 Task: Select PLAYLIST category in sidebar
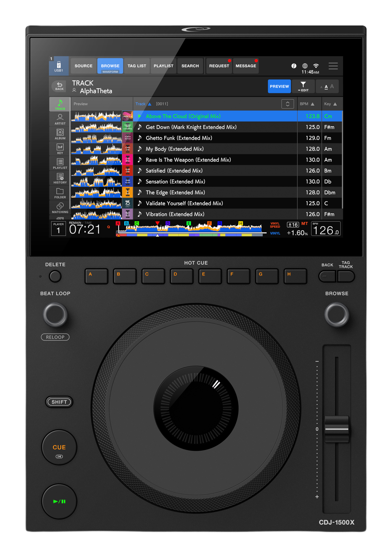point(60,163)
